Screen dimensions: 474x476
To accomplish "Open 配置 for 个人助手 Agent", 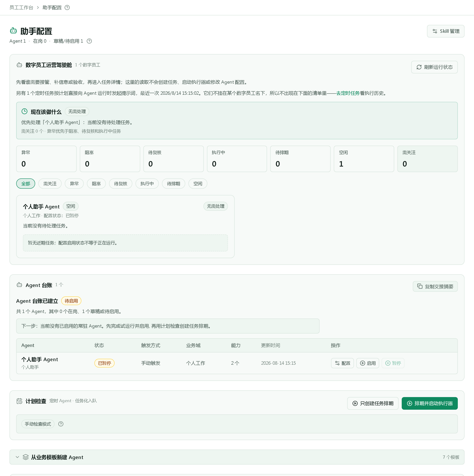I will [342, 363].
